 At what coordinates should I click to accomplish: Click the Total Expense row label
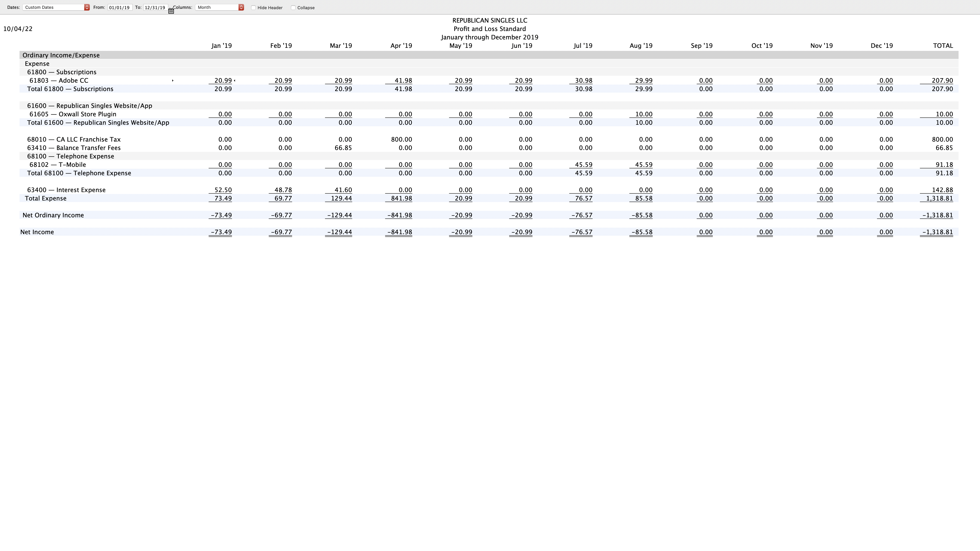(46, 199)
